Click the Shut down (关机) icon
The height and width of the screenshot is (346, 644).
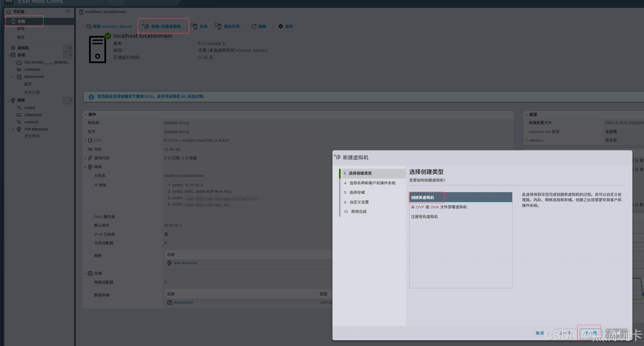click(x=194, y=26)
